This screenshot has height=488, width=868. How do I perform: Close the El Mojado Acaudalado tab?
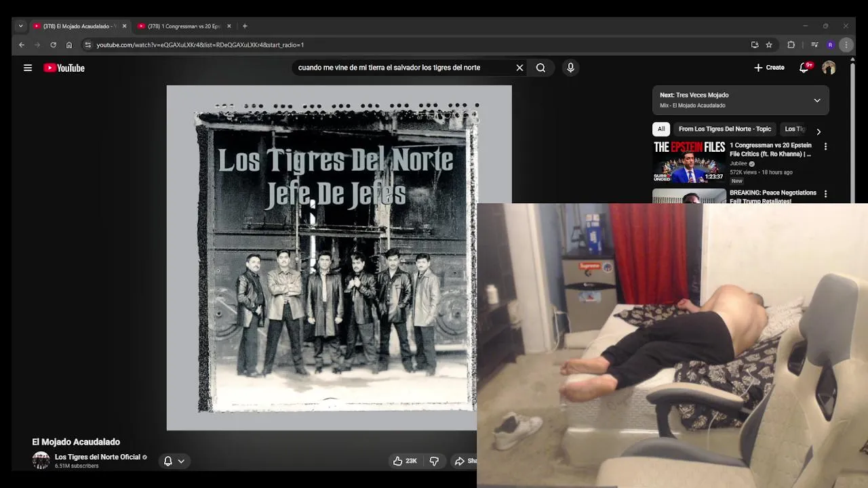(124, 26)
